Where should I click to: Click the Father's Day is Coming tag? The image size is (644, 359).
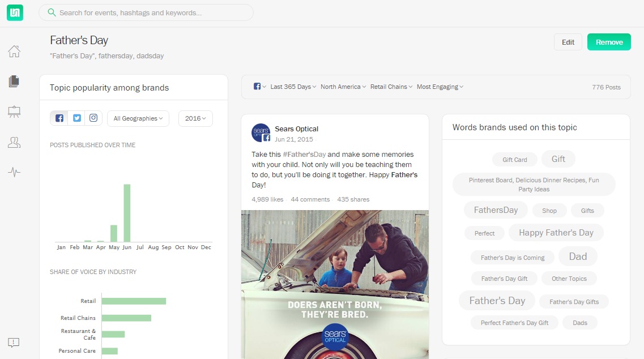pos(513,258)
